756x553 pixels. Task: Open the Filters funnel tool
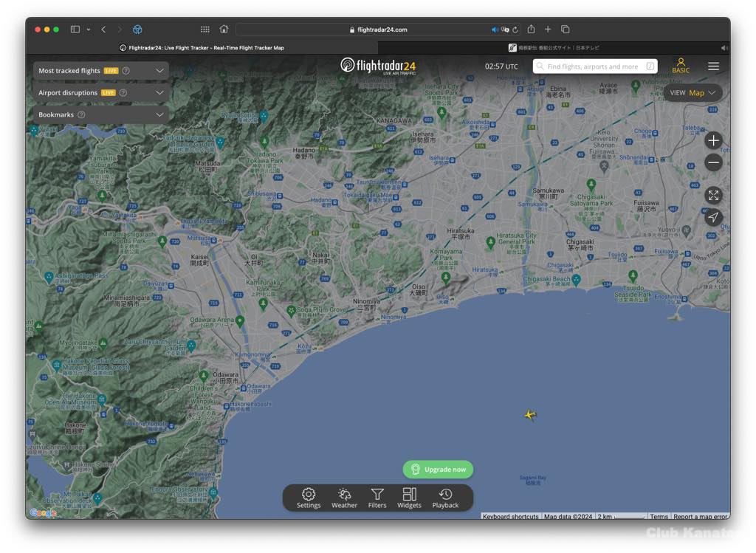377,498
